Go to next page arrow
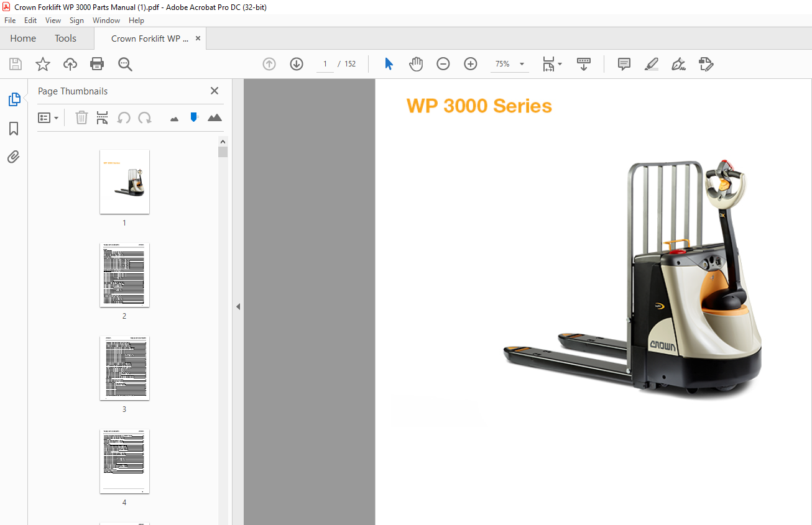The height and width of the screenshot is (525, 812). (297, 64)
